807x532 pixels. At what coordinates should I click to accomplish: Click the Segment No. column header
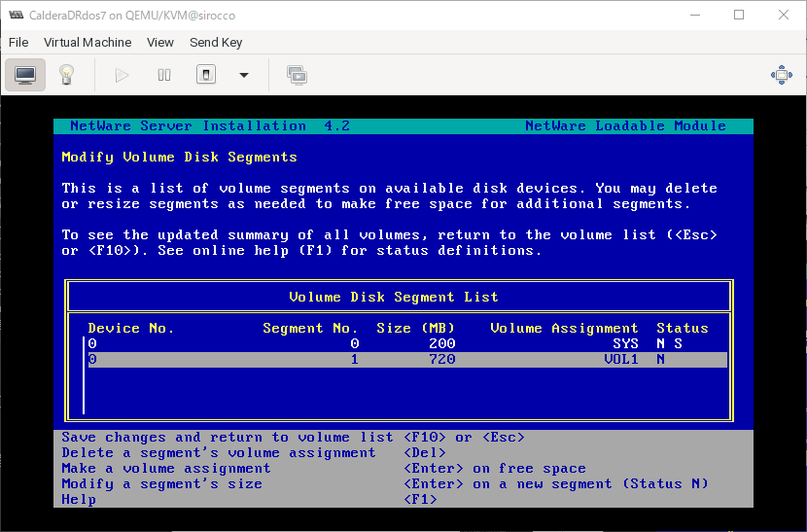310,328
